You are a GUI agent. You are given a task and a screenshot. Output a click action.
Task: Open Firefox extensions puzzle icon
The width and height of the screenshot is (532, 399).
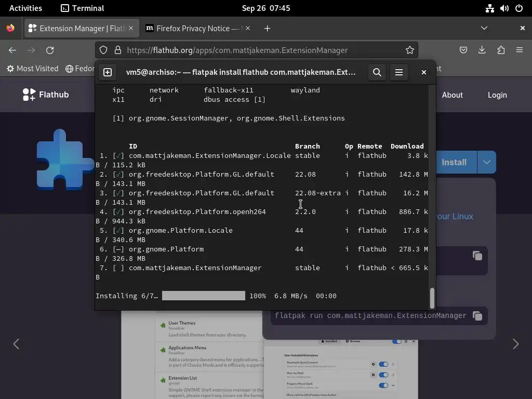click(x=501, y=50)
